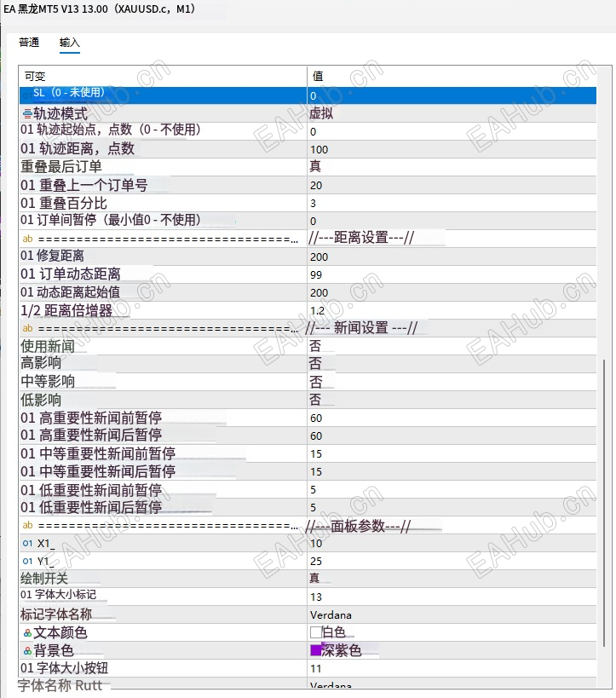Select the 低影响 row label
This screenshot has width=616, height=698.
(41, 400)
